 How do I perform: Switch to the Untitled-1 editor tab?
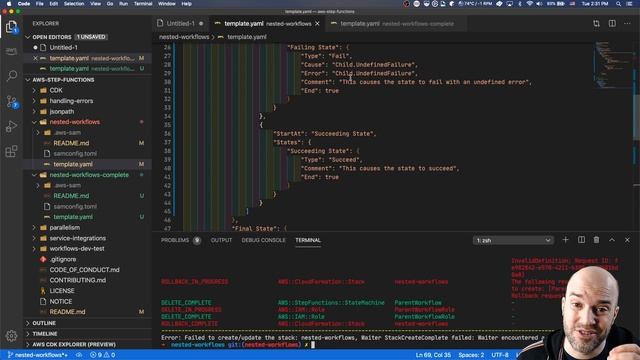coord(180,24)
